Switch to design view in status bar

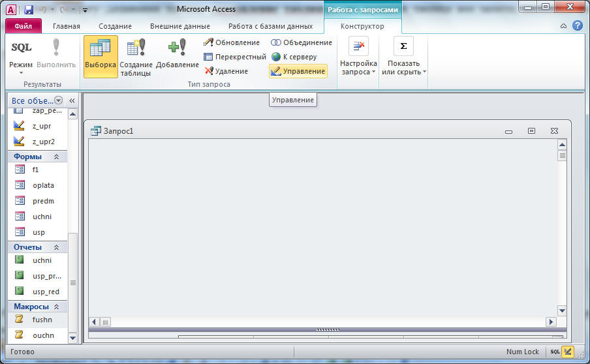coord(568,352)
